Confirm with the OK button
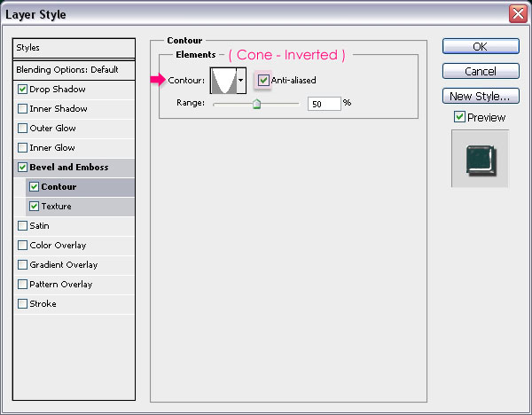Screen dimensions: 532x415 (481, 46)
